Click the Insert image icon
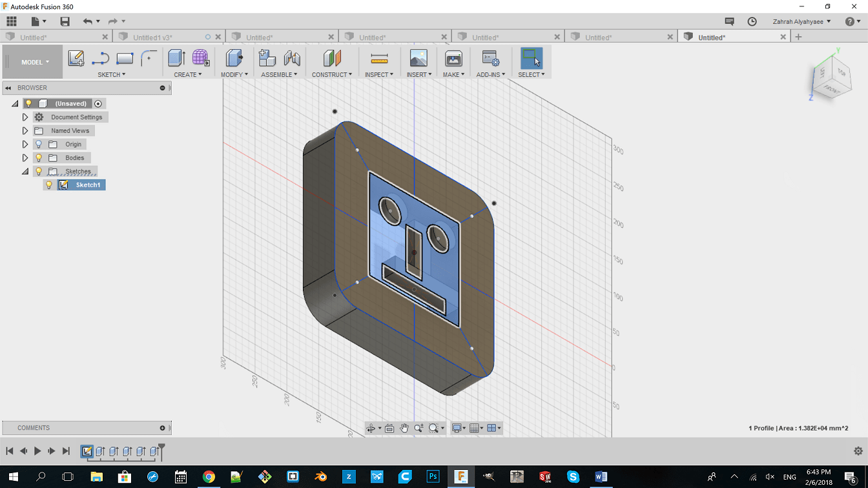Viewport: 868px width, 488px height. click(418, 58)
